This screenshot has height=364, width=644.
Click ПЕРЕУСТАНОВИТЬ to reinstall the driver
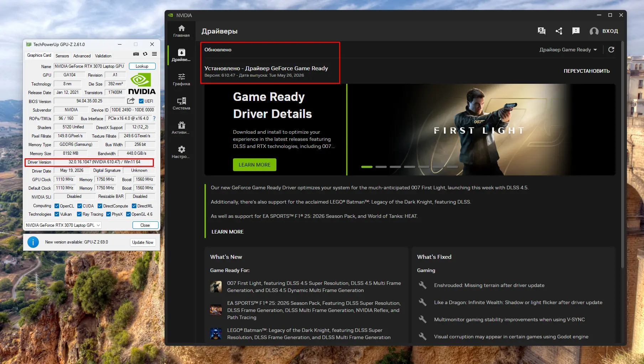587,71
